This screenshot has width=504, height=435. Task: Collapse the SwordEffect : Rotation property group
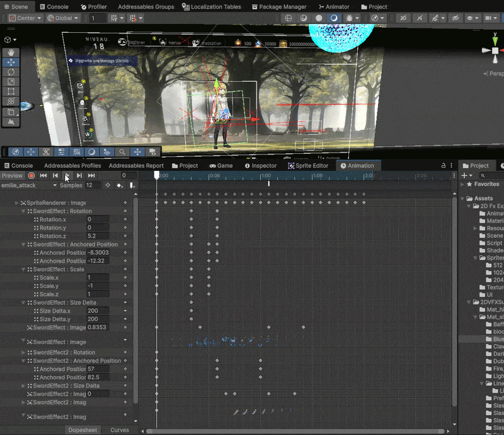pyautogui.click(x=23, y=211)
